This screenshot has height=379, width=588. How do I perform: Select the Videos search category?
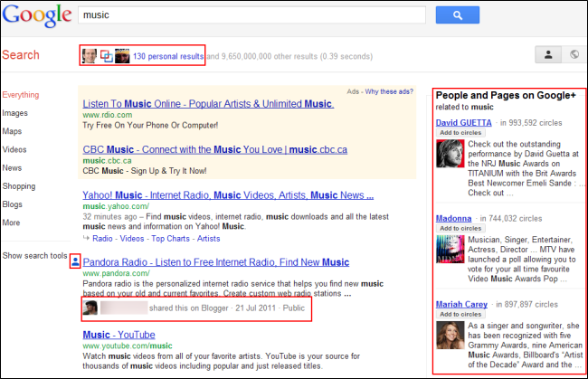pyautogui.click(x=14, y=149)
